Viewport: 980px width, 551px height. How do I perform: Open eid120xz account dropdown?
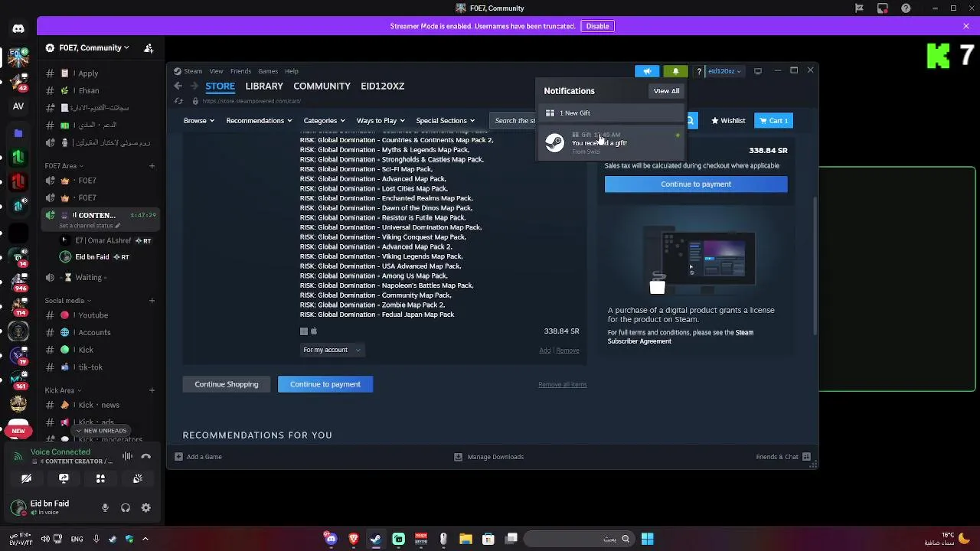(724, 71)
